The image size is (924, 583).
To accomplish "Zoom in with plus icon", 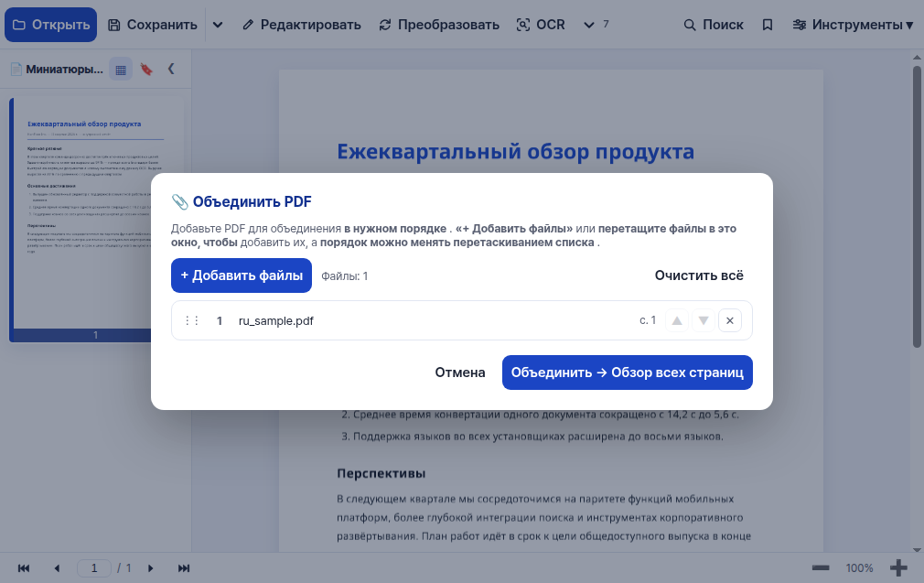I will pos(898,568).
